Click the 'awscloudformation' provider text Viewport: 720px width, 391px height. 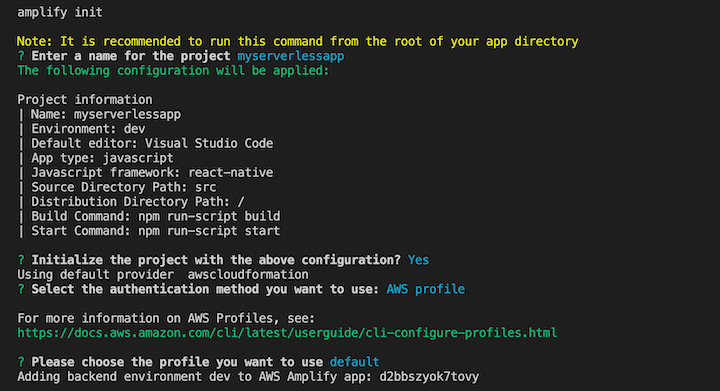(248, 274)
